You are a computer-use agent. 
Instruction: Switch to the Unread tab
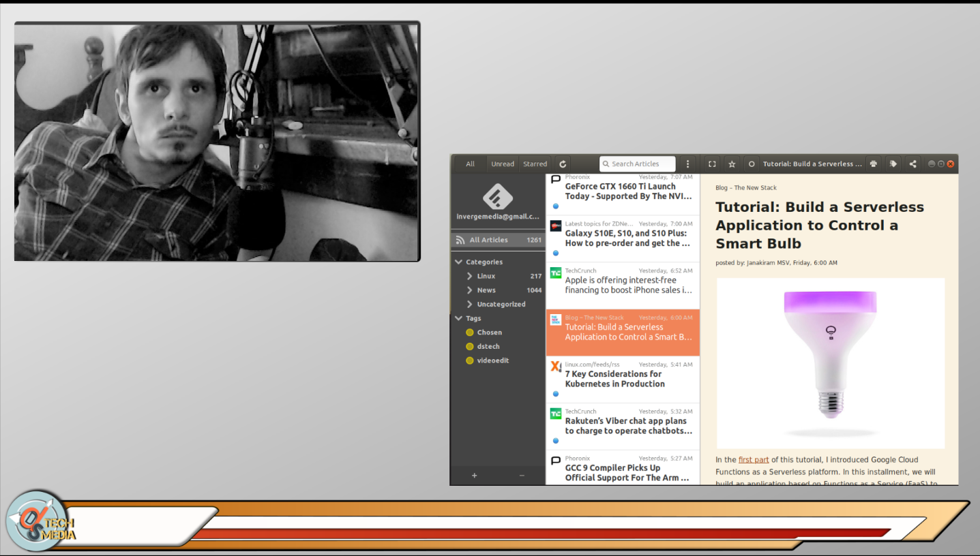(x=503, y=164)
